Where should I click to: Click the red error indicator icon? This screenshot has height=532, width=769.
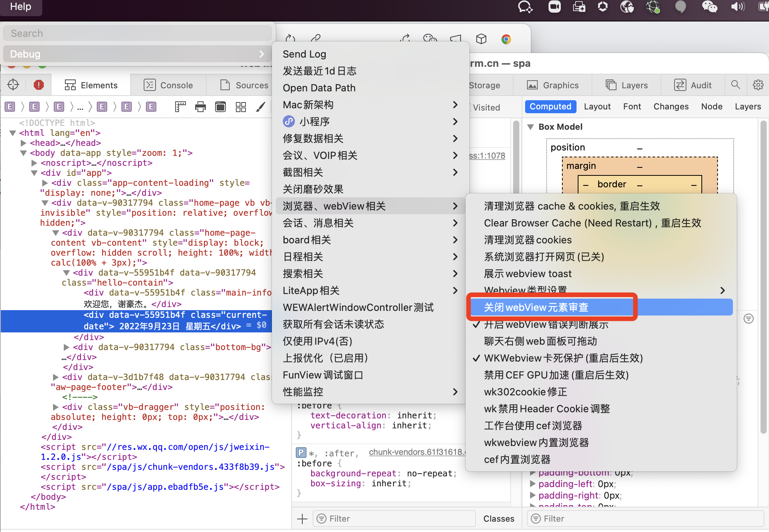[38, 85]
